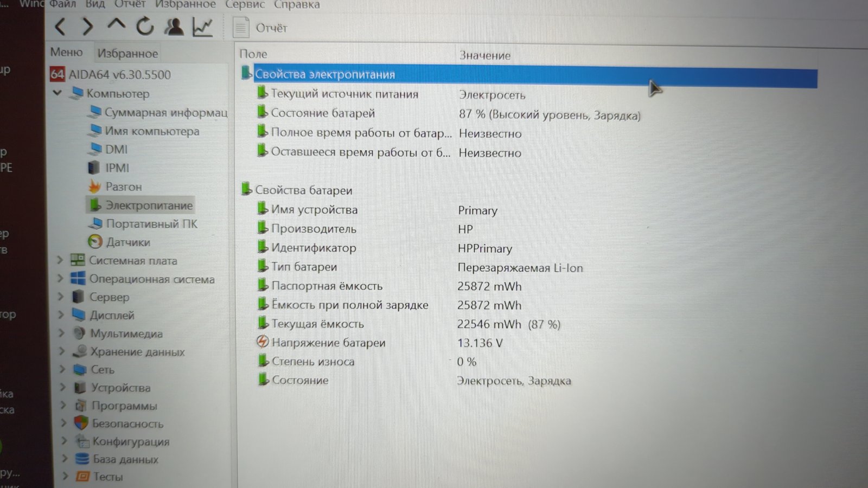This screenshot has width=868, height=488.
Task: Open the user account toolbar icon
Action: point(174,27)
